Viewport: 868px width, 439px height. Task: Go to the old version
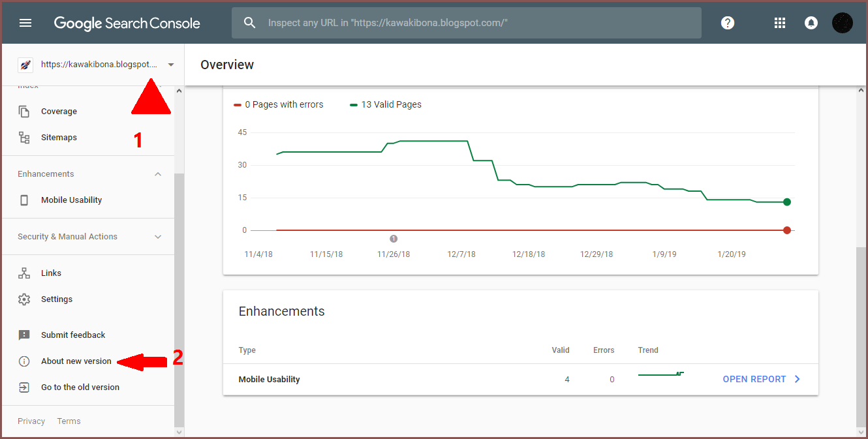click(x=80, y=387)
